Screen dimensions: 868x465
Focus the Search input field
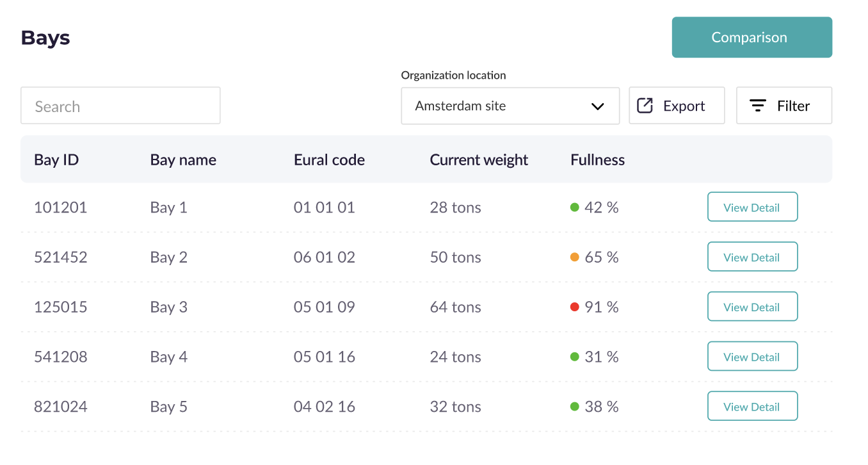click(x=120, y=106)
